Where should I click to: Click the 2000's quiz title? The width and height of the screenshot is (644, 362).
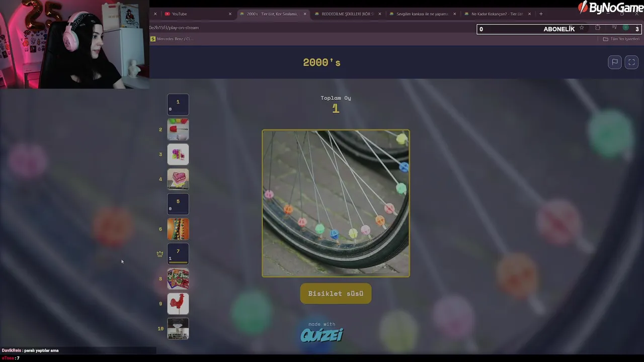coord(321,62)
